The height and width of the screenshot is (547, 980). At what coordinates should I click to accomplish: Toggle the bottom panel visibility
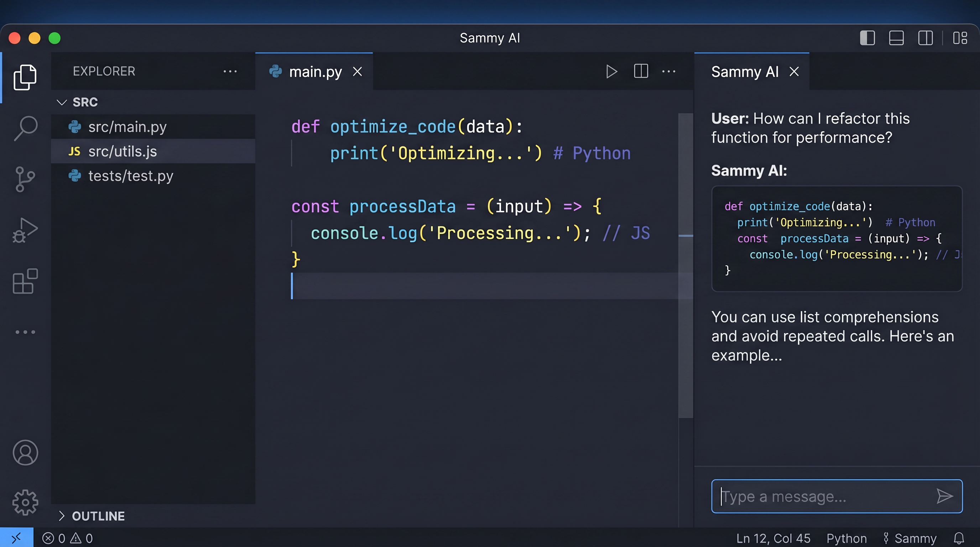[896, 38]
